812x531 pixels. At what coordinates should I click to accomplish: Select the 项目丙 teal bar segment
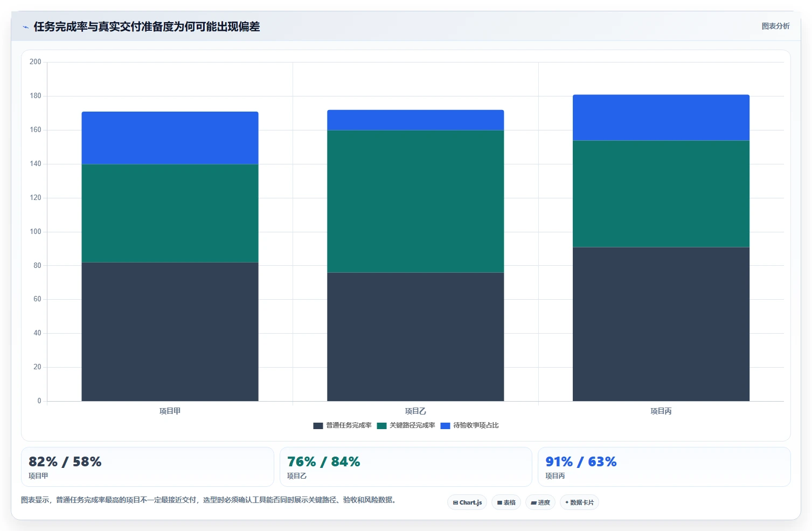tap(661, 194)
